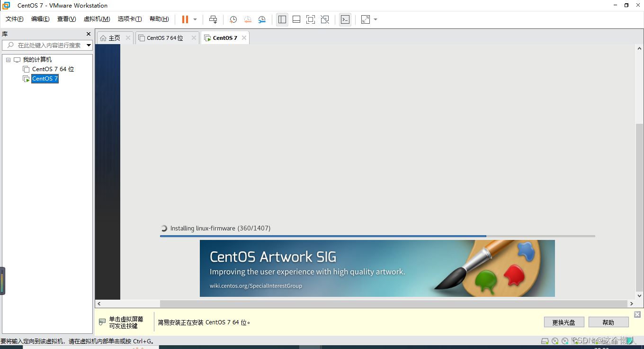Open the library search dropdown arrow
This screenshot has width=644, height=349.
pos(89,46)
